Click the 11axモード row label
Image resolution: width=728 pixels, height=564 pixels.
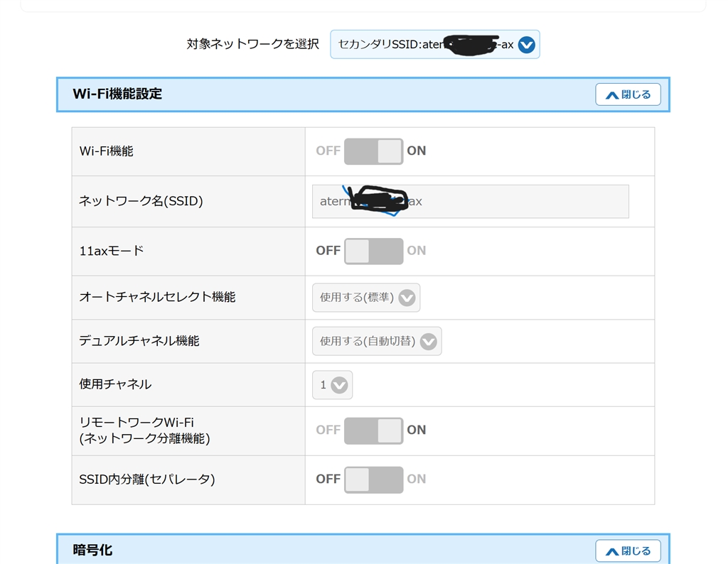point(112,251)
